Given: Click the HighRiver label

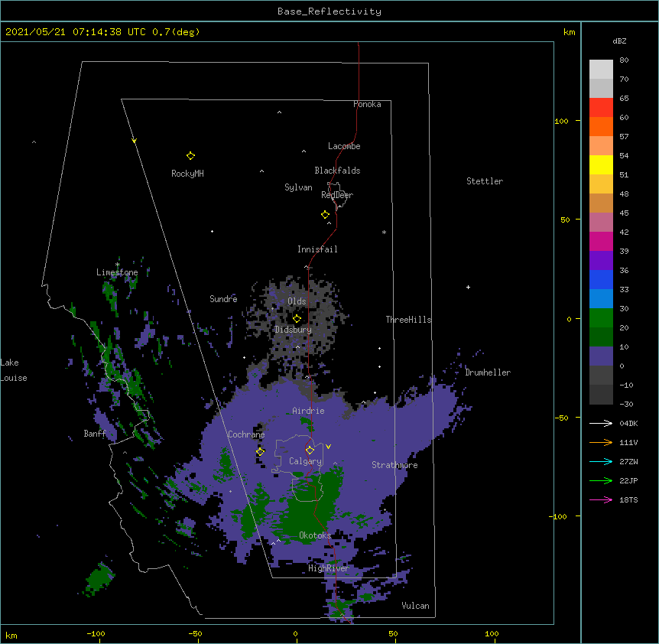Looking at the screenshot, I should tap(329, 568).
